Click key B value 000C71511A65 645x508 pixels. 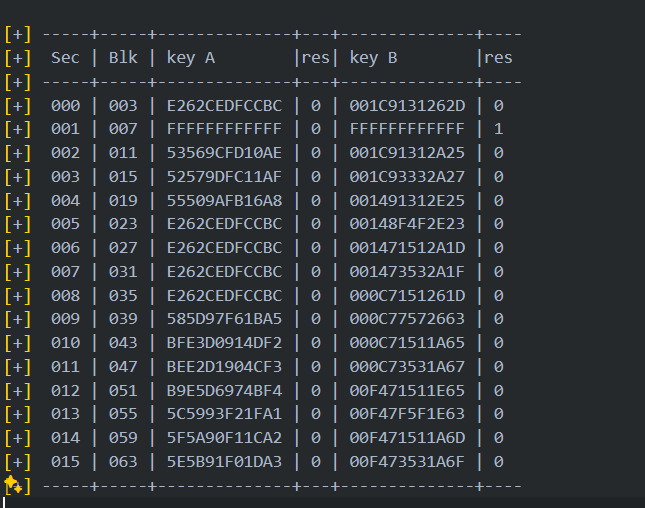407,343
